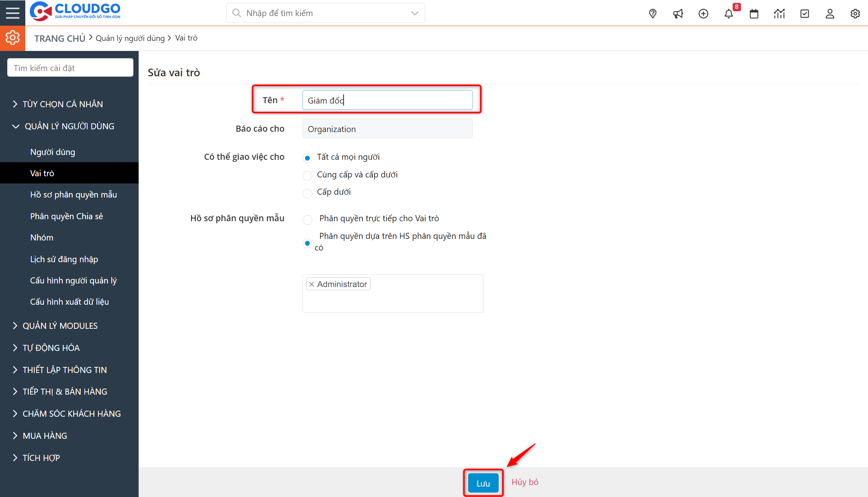The height and width of the screenshot is (497, 868).
Task: Open the TRANG CHỦ breadcrumb link
Action: [x=59, y=38]
